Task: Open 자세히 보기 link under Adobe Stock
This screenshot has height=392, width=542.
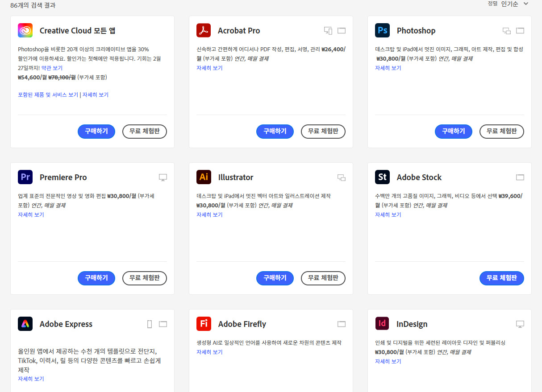Action: (388, 215)
